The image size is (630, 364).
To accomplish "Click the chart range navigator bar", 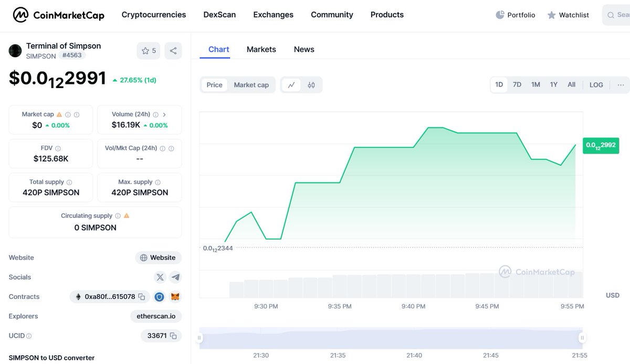I will point(391,338).
